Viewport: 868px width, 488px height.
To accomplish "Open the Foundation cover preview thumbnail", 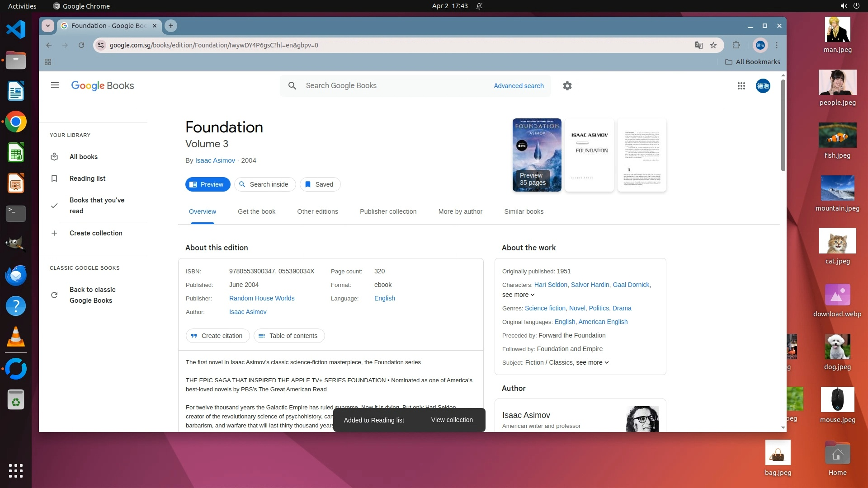I will point(537,155).
